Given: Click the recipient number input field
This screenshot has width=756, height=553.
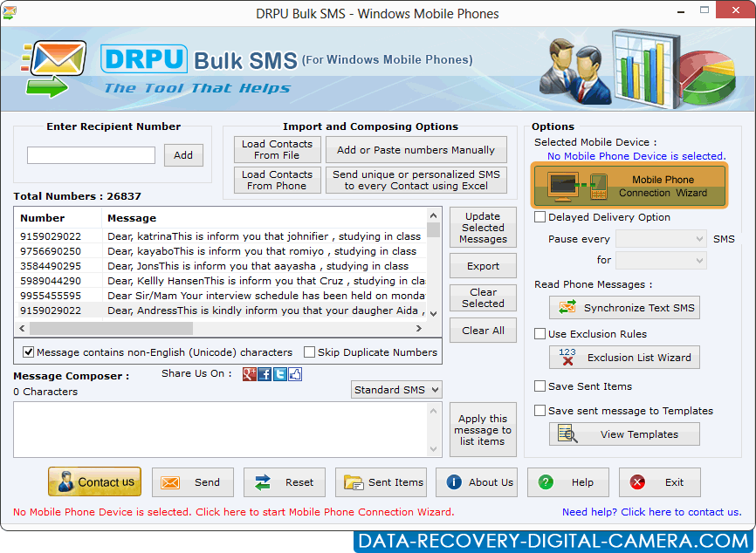Looking at the screenshot, I should tap(91, 155).
